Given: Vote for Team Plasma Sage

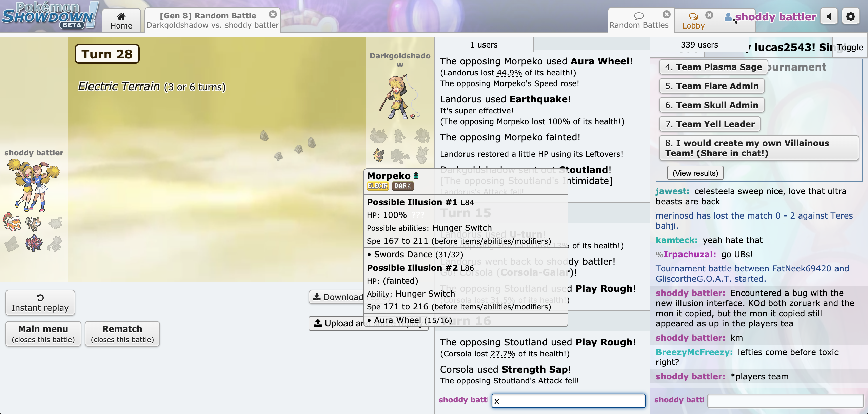Looking at the screenshot, I should pos(713,67).
